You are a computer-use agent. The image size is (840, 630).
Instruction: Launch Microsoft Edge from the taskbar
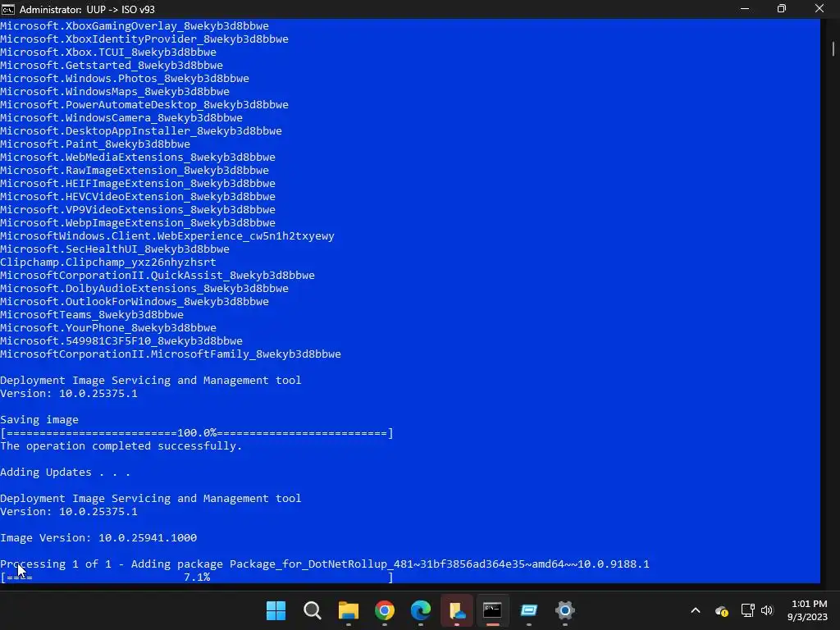click(x=421, y=610)
